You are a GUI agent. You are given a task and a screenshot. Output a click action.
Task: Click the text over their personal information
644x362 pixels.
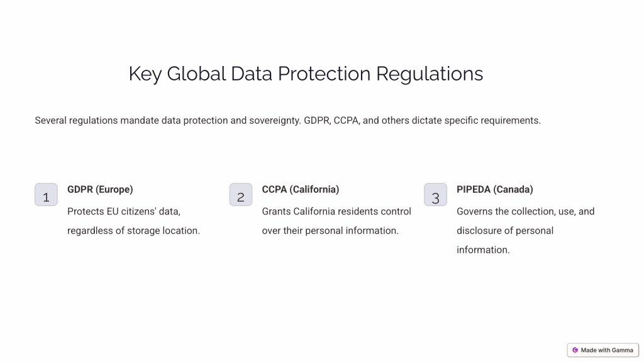(x=330, y=231)
